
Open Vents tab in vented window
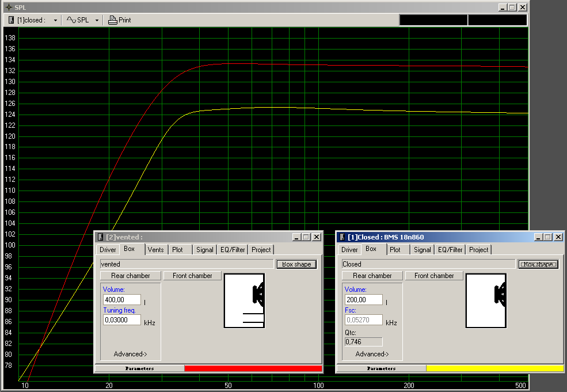(156, 249)
